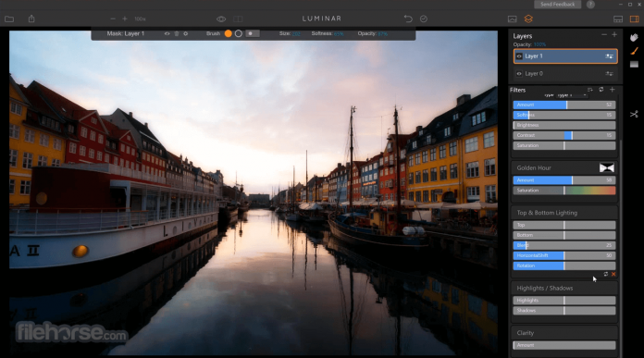Viewport: 644px width, 358px height.
Task: Adjust the first Amount slider valued 52
Action: click(564, 105)
